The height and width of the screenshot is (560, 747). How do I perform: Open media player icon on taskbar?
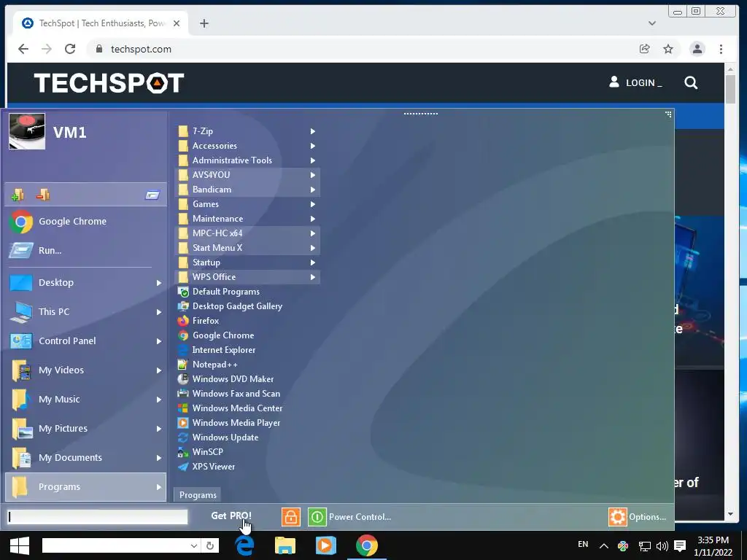(326, 545)
